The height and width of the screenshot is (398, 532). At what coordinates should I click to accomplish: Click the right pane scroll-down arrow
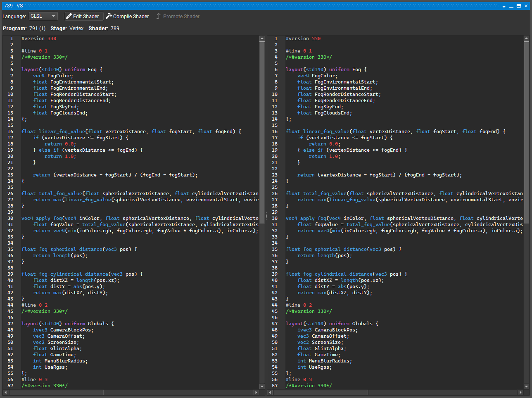pos(526,386)
